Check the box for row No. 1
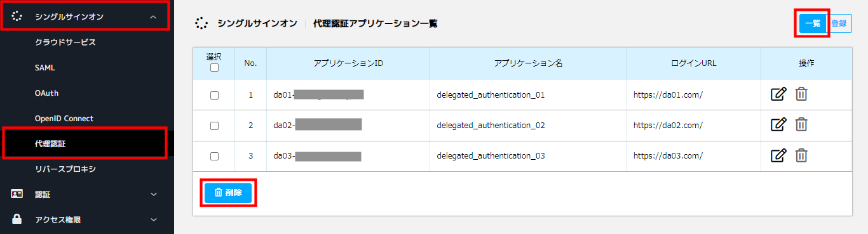This screenshot has width=868, height=234. pos(214,95)
